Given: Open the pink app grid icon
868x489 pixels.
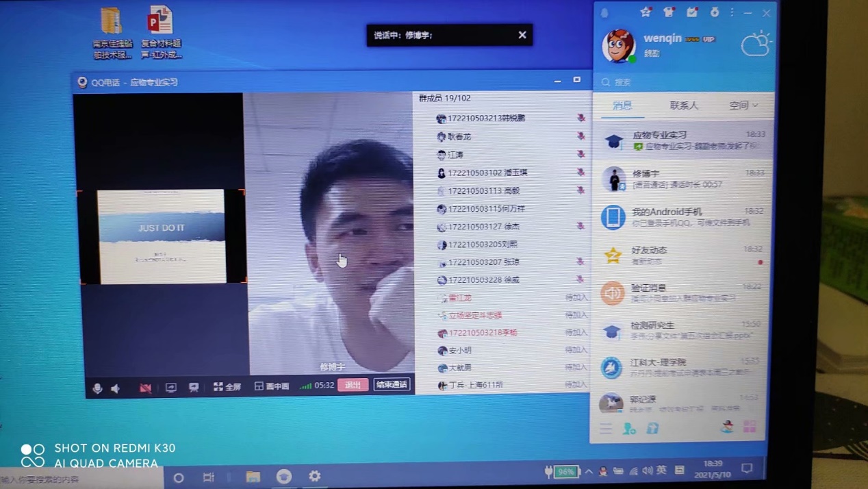Looking at the screenshot, I should click(x=750, y=427).
